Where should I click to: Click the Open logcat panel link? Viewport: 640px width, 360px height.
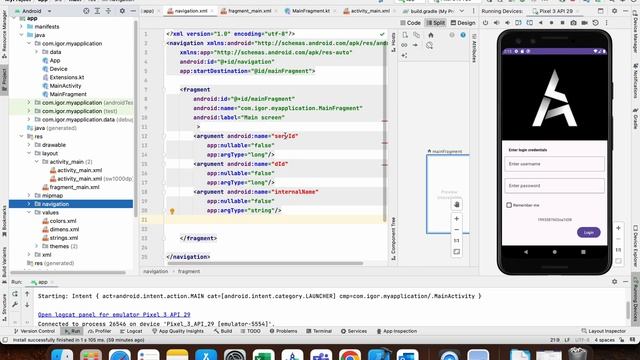click(x=114, y=315)
